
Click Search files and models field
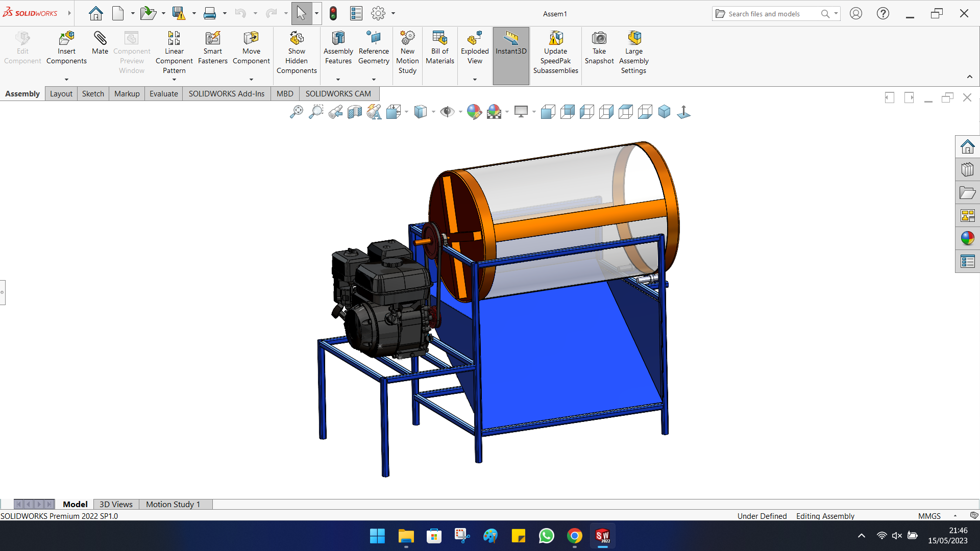pyautogui.click(x=766, y=14)
